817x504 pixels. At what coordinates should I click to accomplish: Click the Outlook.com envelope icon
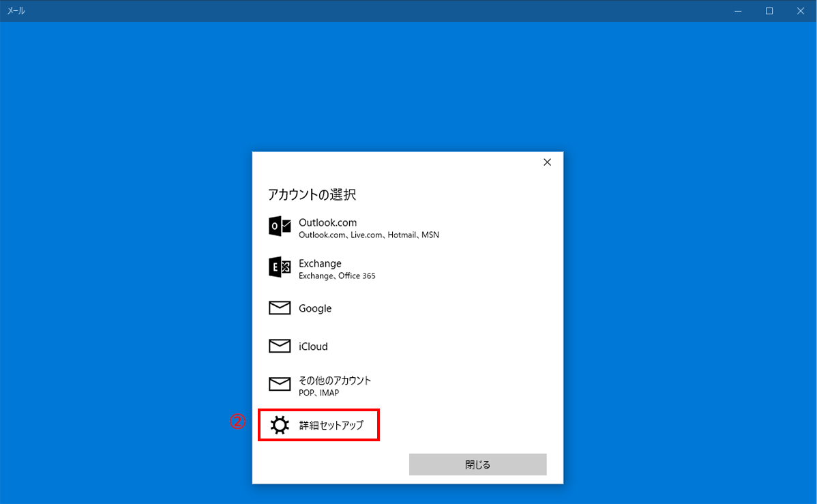pyautogui.click(x=280, y=226)
